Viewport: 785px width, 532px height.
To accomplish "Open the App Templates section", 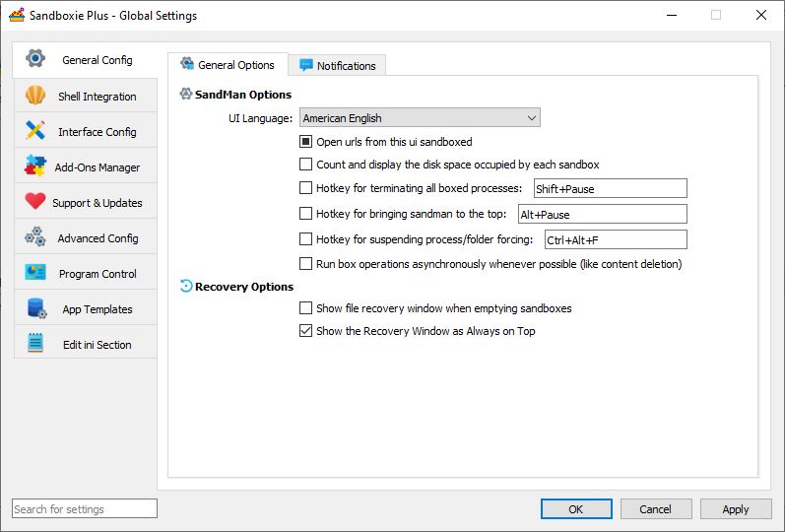I will coord(86,308).
